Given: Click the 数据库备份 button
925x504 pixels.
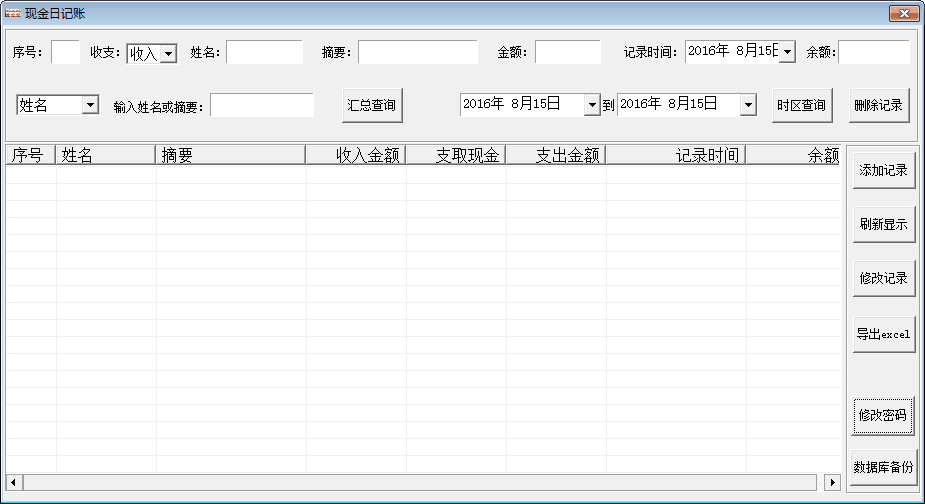Looking at the screenshot, I should 884,467.
